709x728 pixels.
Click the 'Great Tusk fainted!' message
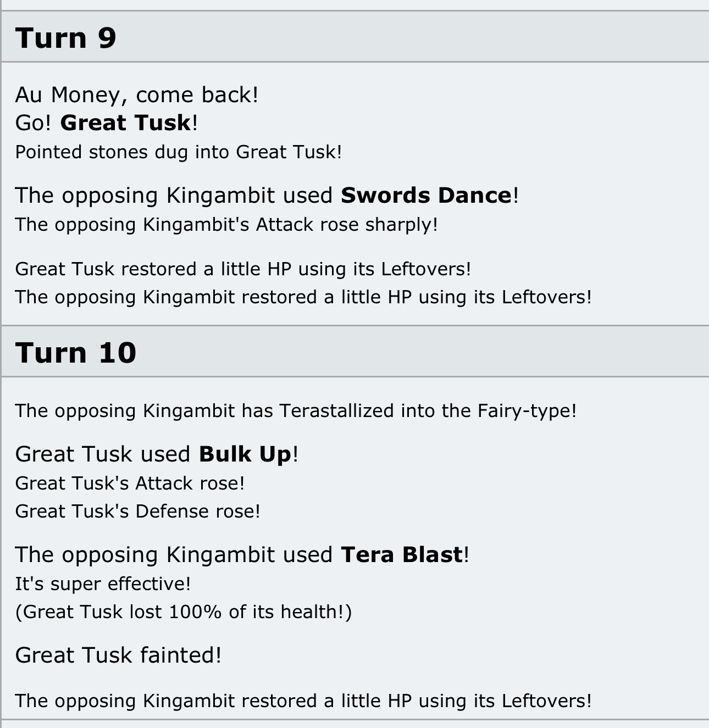point(118,655)
